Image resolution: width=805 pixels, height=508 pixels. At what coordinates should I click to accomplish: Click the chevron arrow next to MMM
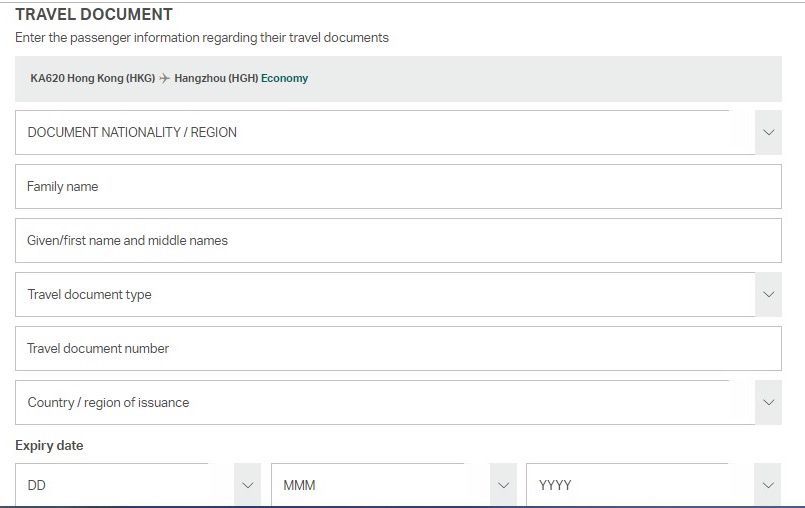(x=503, y=485)
